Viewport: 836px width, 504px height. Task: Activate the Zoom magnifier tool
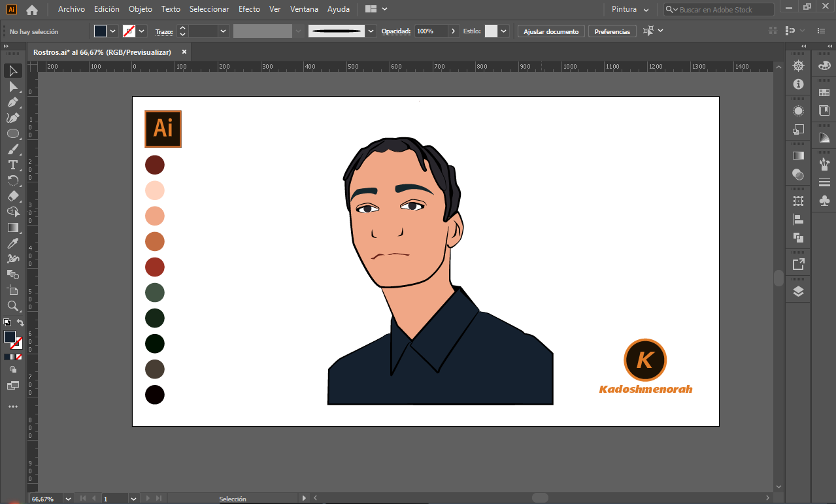(12, 306)
